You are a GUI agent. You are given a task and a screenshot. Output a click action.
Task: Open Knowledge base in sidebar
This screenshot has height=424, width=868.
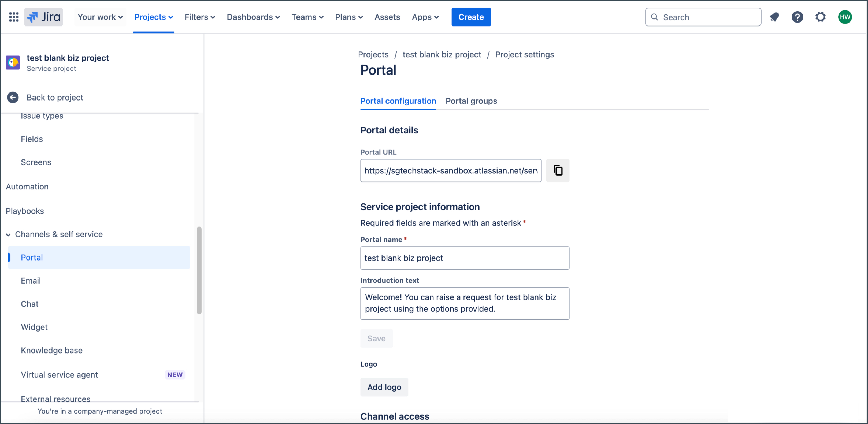51,350
